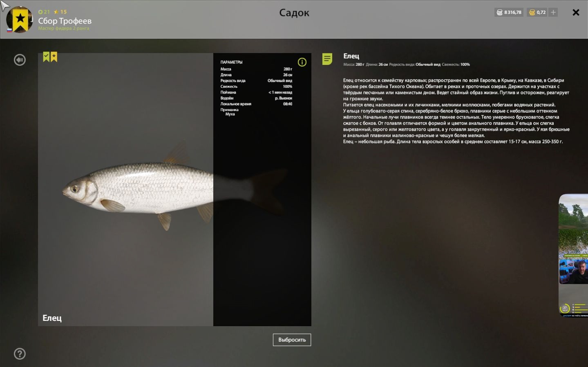Click the Russian flag icon by avatar
The width and height of the screenshot is (588, 367).
9,30
